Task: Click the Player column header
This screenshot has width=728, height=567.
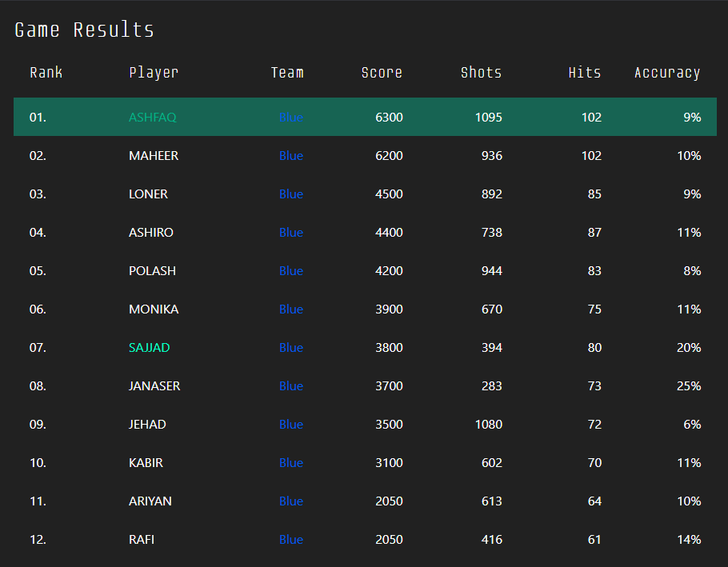Action: (154, 73)
